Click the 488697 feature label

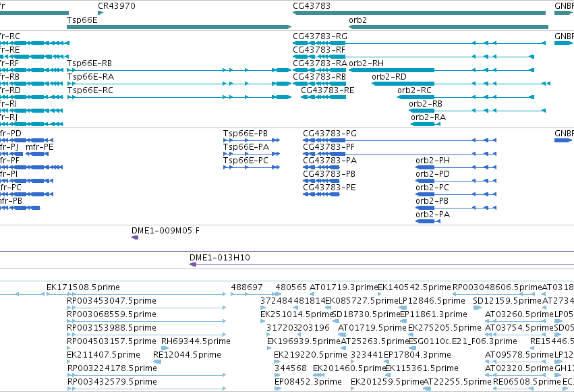pos(247,287)
